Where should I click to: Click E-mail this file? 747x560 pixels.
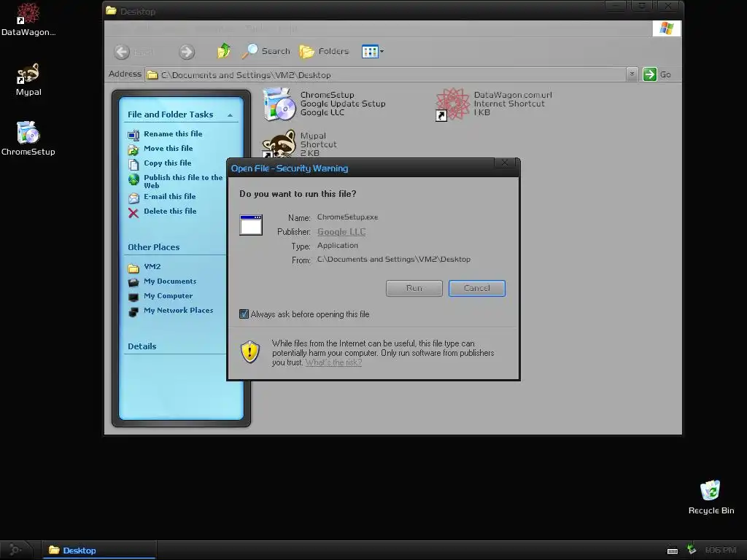click(169, 196)
